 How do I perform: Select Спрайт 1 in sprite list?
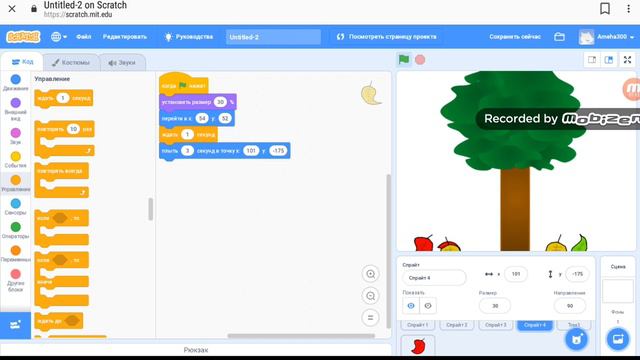point(418,325)
